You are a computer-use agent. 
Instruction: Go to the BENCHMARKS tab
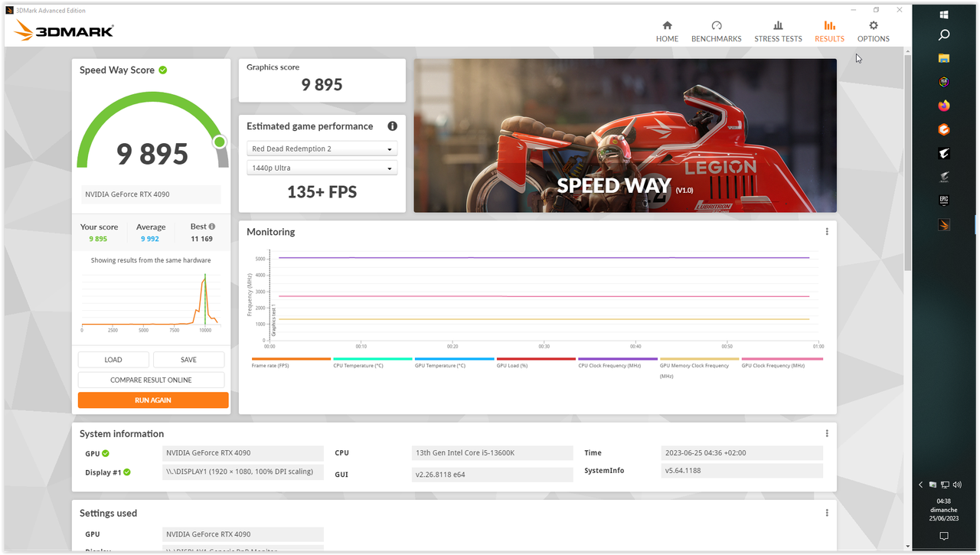pos(716,31)
